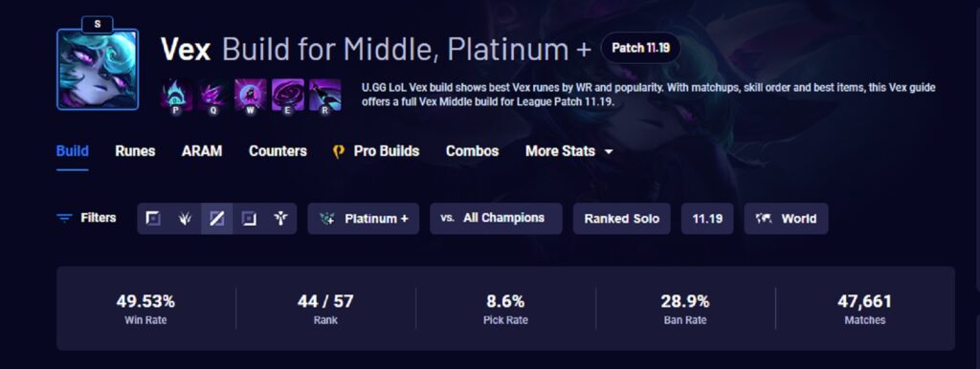Click the Vex champion portrait thumbnail
980x369 pixels.
click(x=98, y=69)
